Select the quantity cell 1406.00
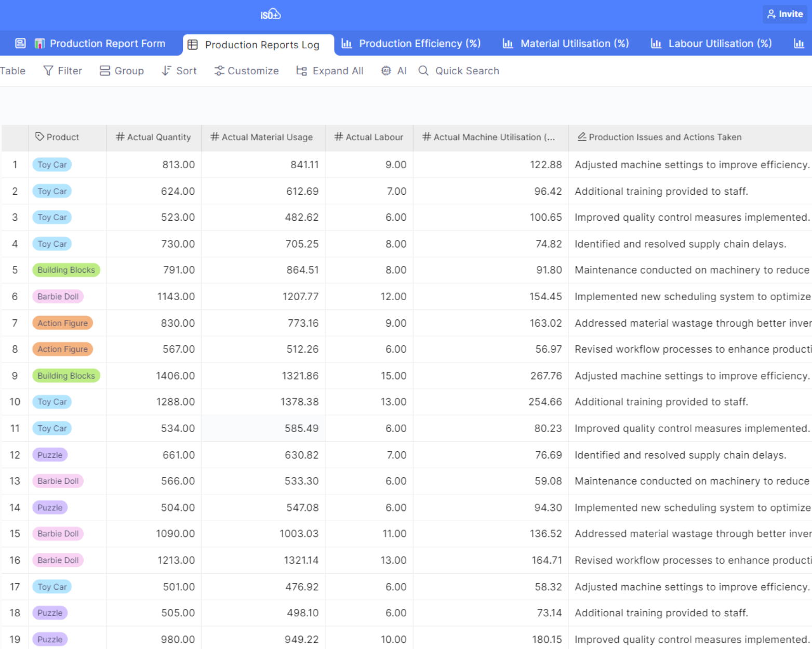This screenshot has height=649, width=812. click(x=154, y=376)
